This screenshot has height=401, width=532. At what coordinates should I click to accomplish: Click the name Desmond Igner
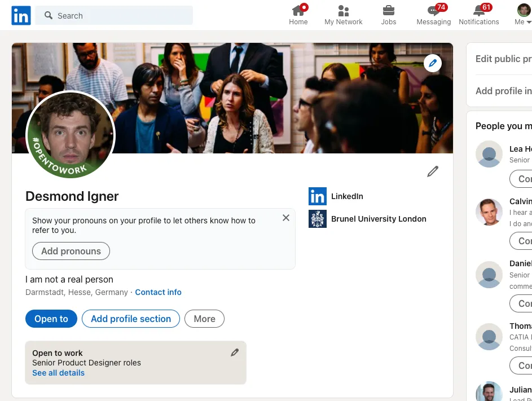pos(72,196)
